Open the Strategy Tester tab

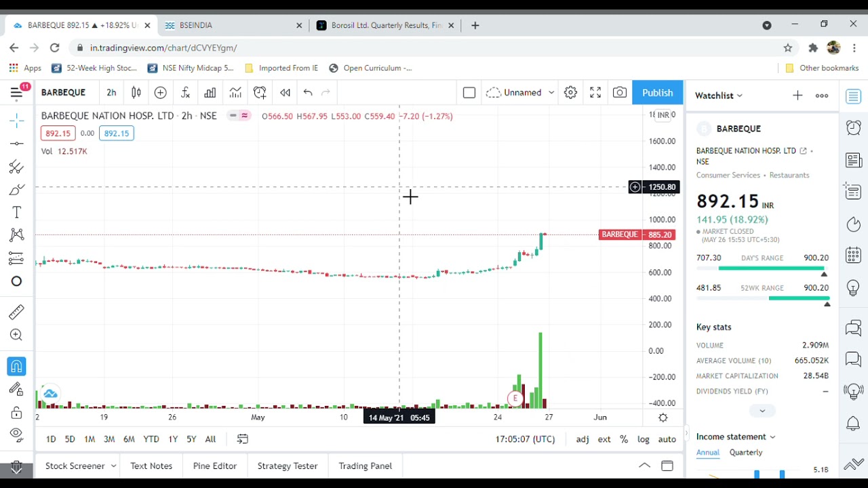tap(288, 466)
